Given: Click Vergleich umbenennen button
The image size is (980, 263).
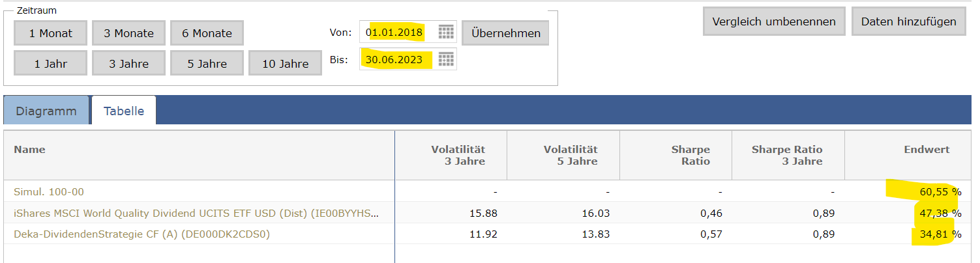Looking at the screenshot, I should coord(774,21).
